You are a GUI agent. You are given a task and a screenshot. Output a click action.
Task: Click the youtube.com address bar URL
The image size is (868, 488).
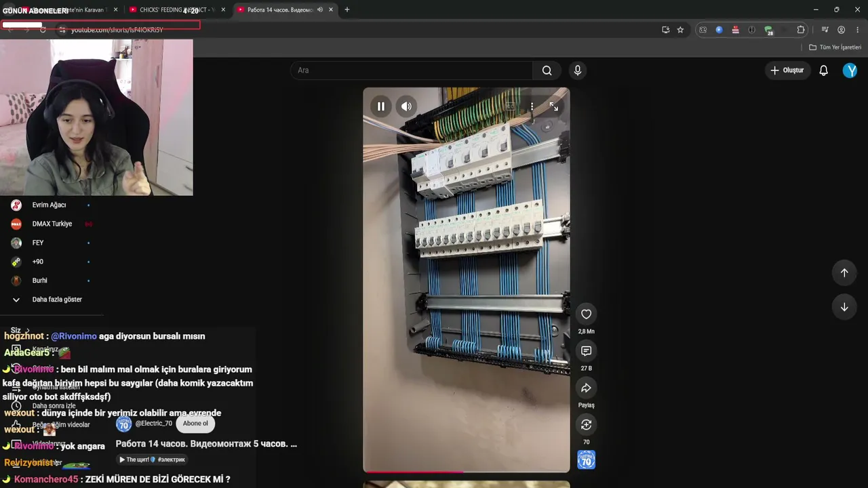117,30
